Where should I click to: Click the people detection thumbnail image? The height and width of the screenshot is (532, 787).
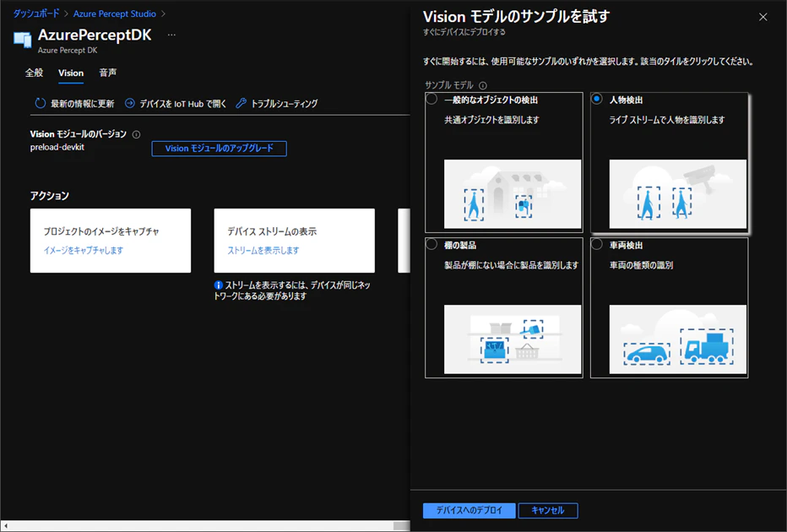[677, 194]
